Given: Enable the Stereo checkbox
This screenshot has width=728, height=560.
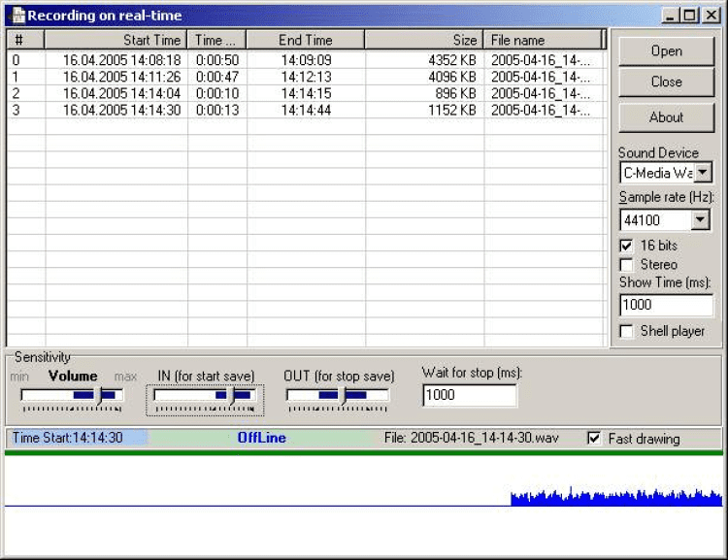Looking at the screenshot, I should pyautogui.click(x=626, y=265).
